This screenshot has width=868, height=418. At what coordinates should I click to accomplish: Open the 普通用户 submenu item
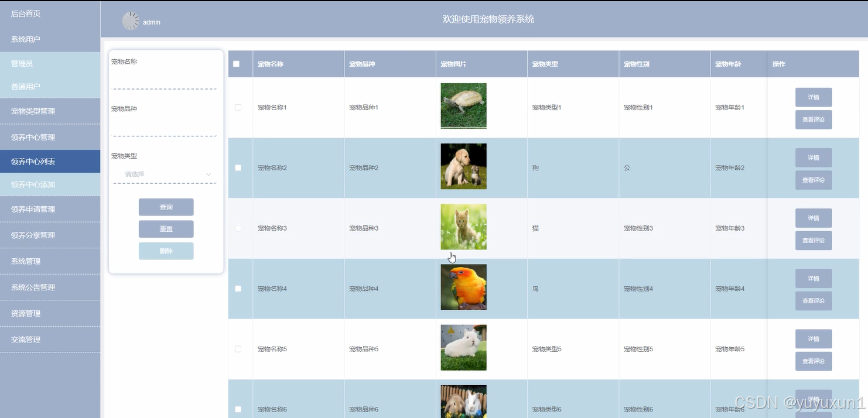[50, 86]
